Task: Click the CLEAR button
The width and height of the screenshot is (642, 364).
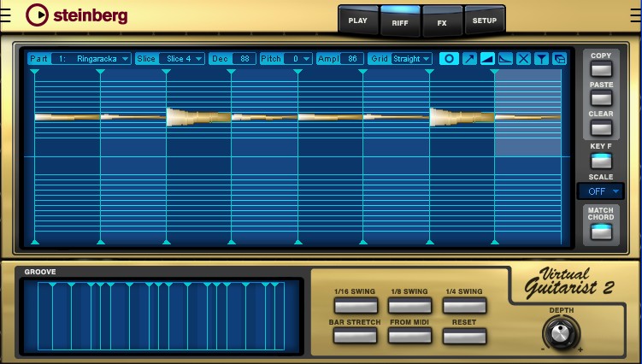Action: tap(601, 127)
